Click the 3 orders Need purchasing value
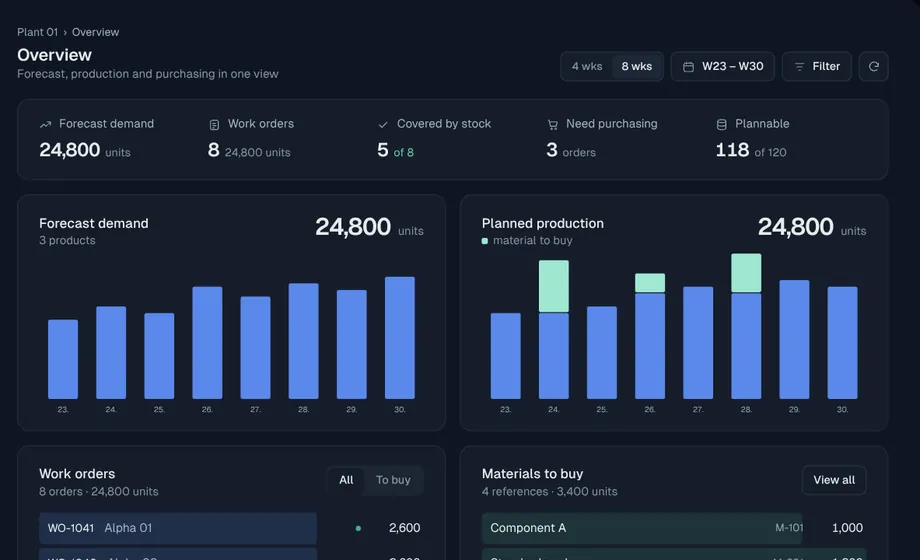Image resolution: width=920 pixels, height=560 pixels. [x=571, y=150]
